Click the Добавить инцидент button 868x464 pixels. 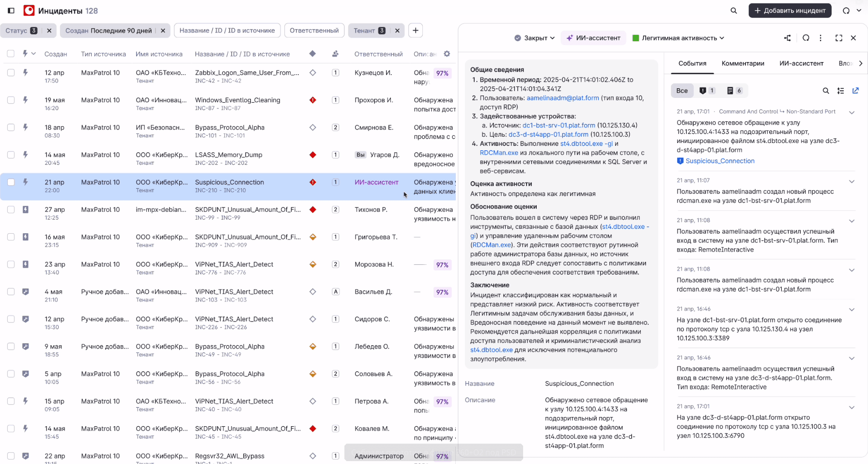coord(790,10)
